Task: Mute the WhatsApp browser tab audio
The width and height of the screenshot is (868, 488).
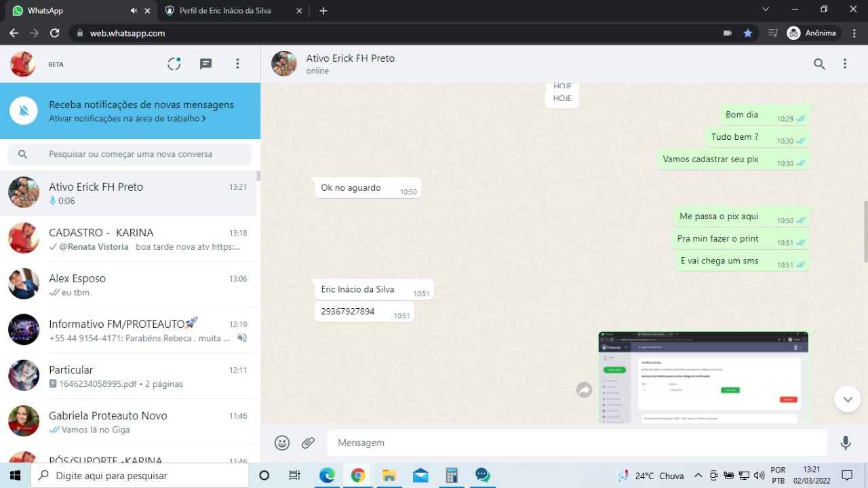Action: (x=134, y=11)
